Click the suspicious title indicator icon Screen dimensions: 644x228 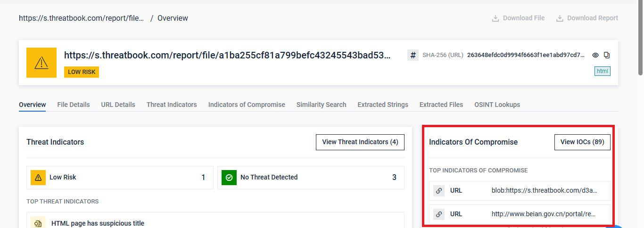(38, 223)
